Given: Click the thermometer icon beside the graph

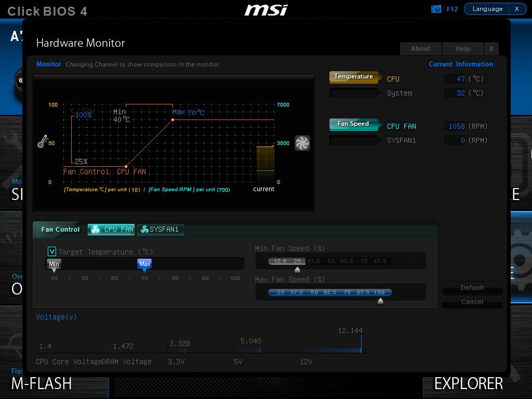Looking at the screenshot, I should point(43,141).
